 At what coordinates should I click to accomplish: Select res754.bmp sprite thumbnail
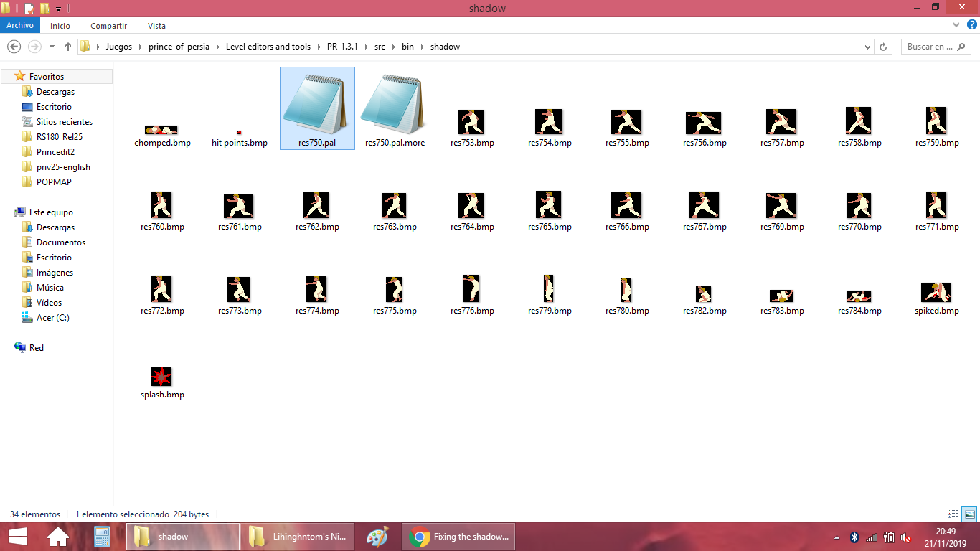tap(549, 122)
